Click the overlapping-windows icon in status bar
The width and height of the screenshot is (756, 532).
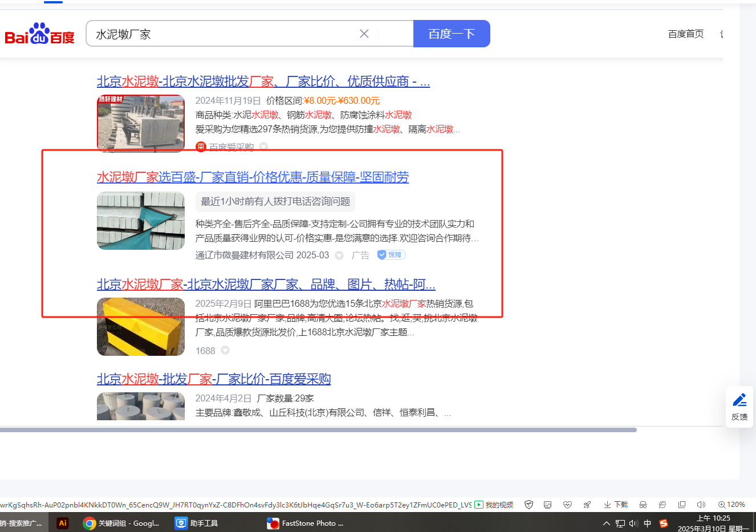[682, 505]
